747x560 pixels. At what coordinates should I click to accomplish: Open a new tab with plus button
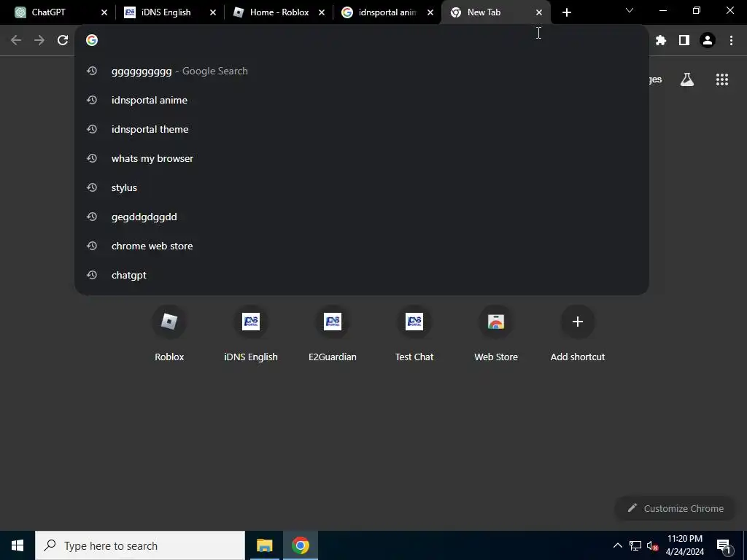pyautogui.click(x=566, y=13)
